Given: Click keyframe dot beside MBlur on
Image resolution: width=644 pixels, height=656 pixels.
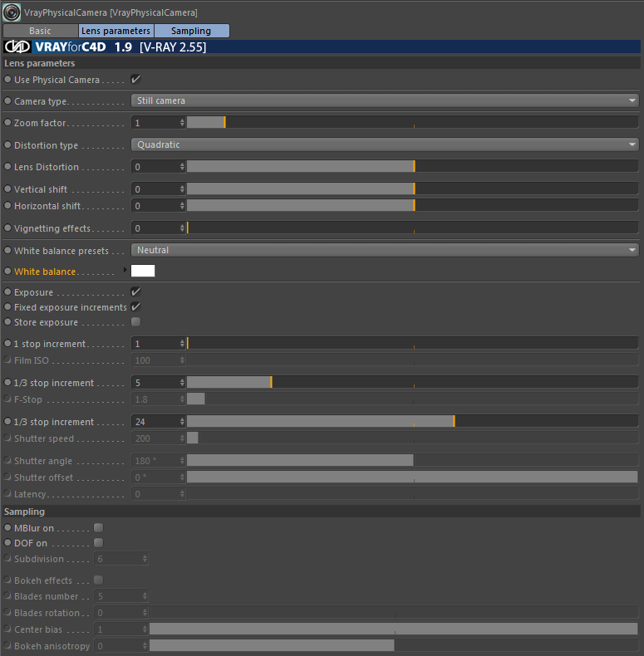Looking at the screenshot, I should point(7,527).
